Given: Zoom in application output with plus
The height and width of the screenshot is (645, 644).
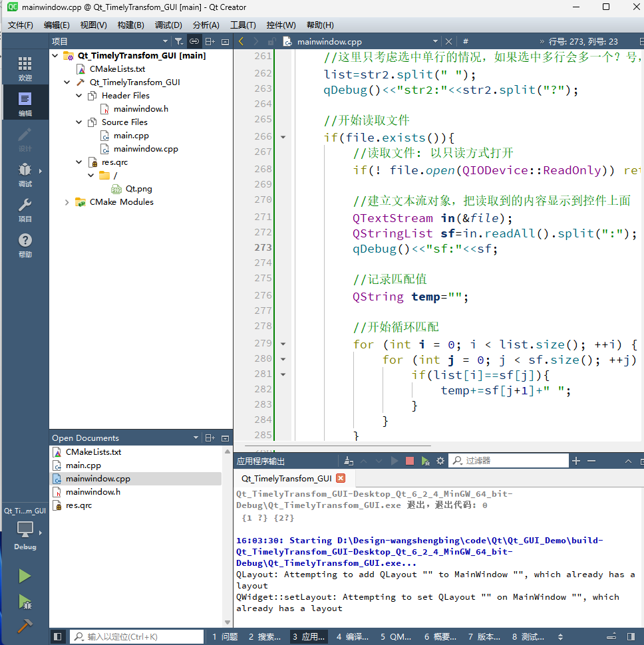Looking at the screenshot, I should 576,461.
